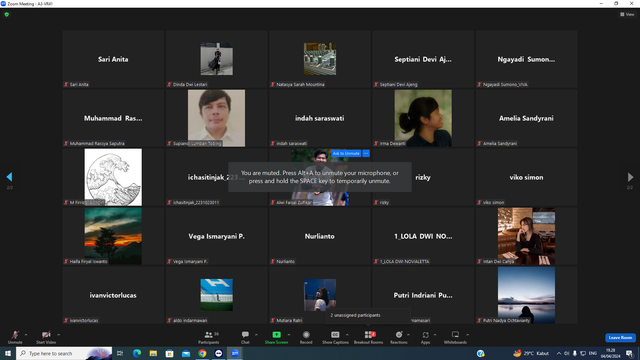Select Ngayadi Sumono's tile
This screenshot has width=640, height=360.
pos(526,59)
